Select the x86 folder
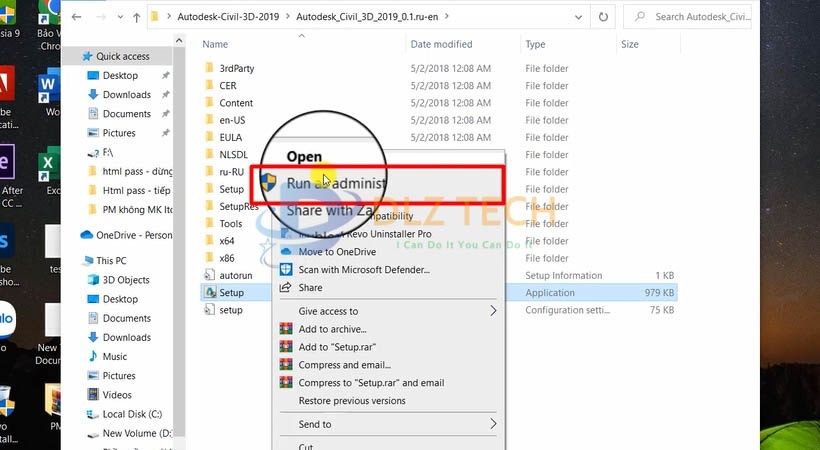This screenshot has height=450, width=820. pyautogui.click(x=226, y=258)
